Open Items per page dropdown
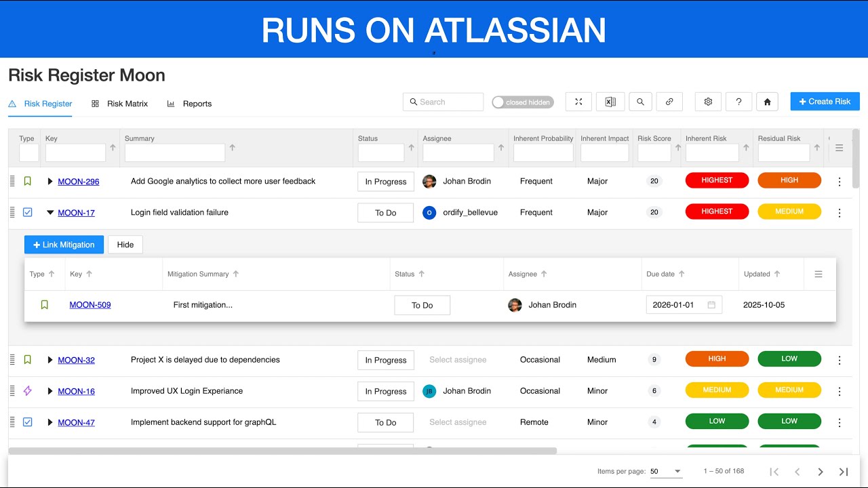The height and width of the screenshot is (488, 868). [666, 471]
